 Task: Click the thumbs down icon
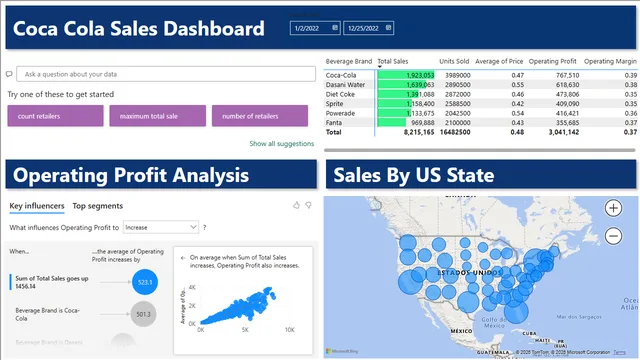click(x=309, y=205)
